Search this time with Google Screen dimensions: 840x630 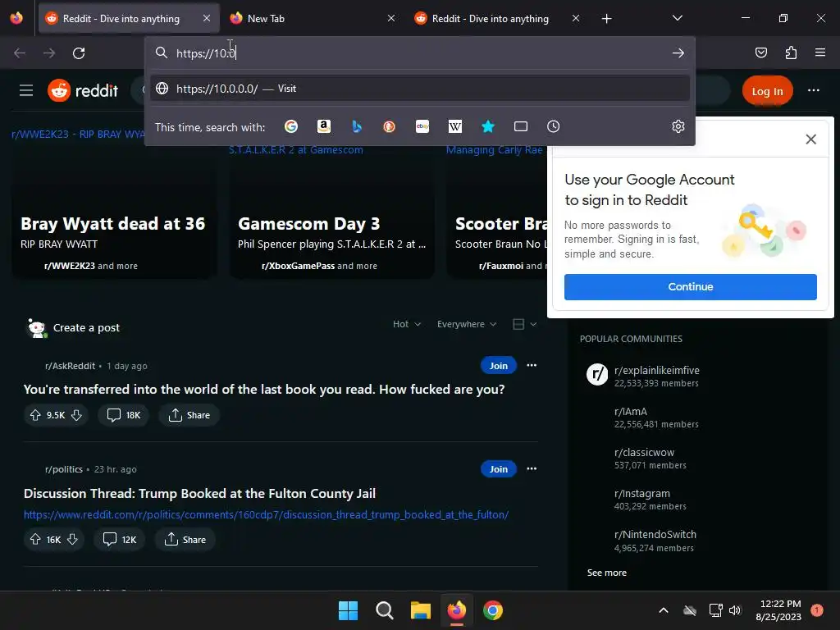tap(291, 126)
